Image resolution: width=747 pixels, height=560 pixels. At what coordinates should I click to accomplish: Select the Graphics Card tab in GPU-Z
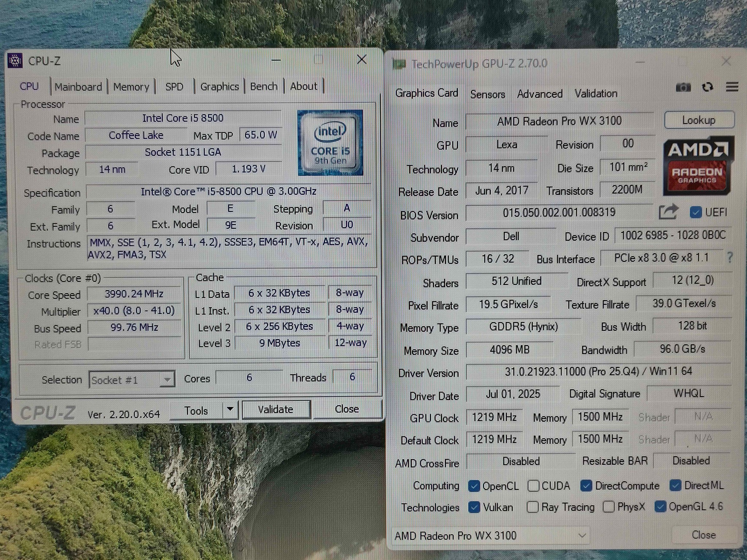tap(427, 93)
